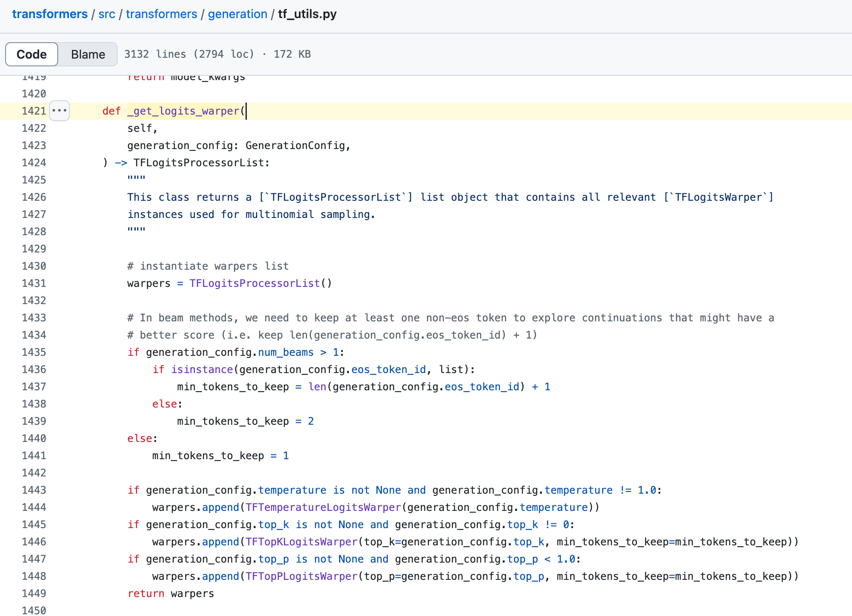852x616 pixels.
Task: Navigate to the src folder breadcrumb
Action: point(107,14)
